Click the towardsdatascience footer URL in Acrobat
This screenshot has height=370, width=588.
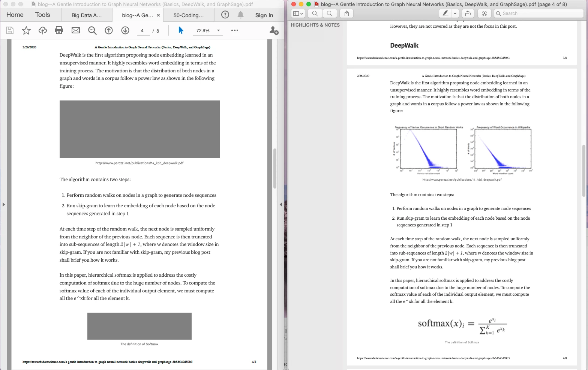point(108,362)
